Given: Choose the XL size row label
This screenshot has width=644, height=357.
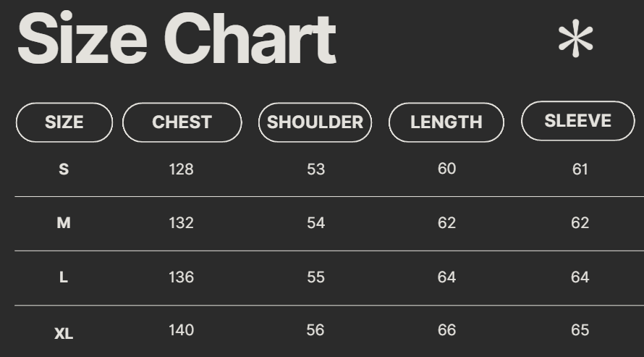Looking at the screenshot, I should (64, 334).
